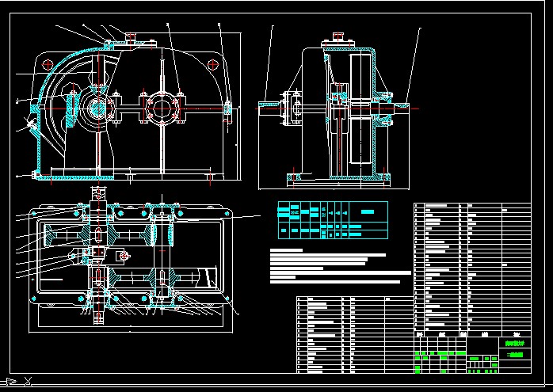The width and height of the screenshot is (553, 392).
Task: Click the lower-left parts list table
Action: pyautogui.click(x=353, y=334)
